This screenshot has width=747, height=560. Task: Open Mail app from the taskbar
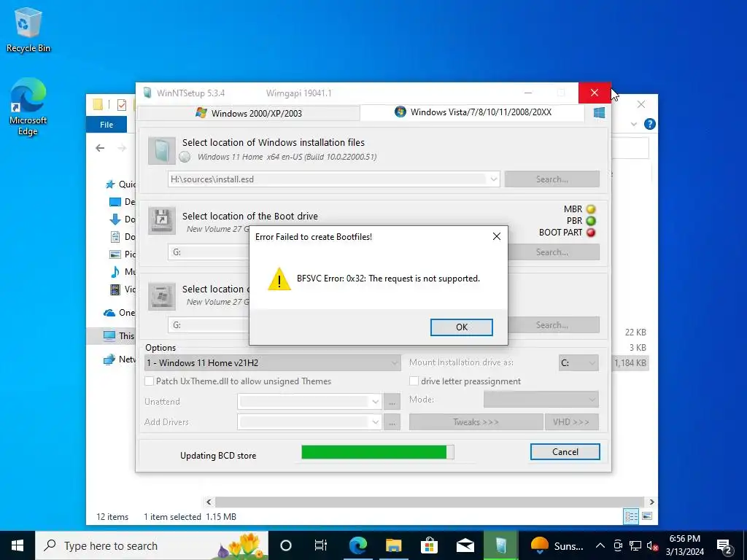[465, 545]
